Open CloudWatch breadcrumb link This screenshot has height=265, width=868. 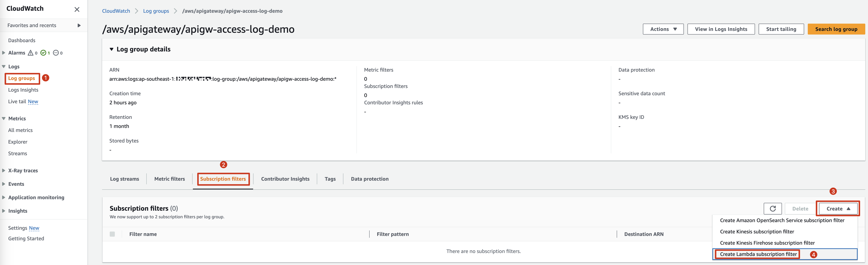pos(116,11)
